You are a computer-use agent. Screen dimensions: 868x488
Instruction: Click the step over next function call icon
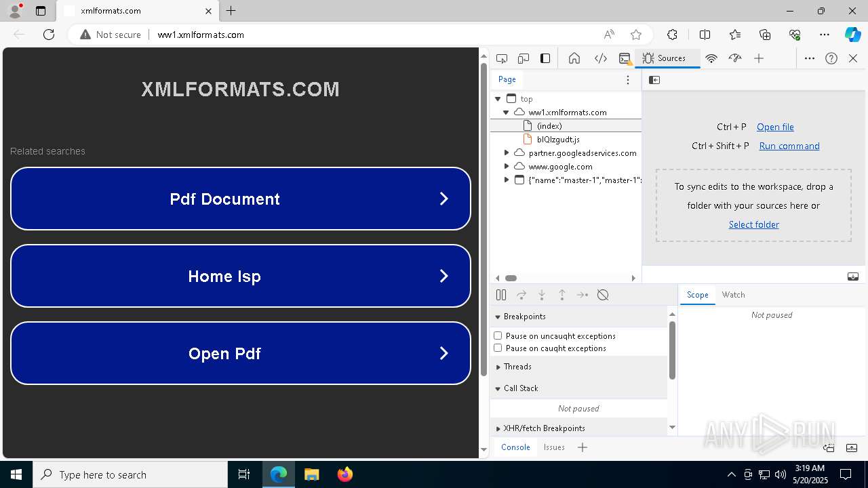[521, 295]
